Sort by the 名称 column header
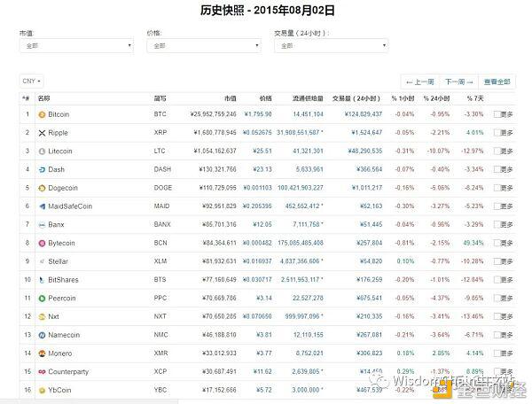 (43, 98)
